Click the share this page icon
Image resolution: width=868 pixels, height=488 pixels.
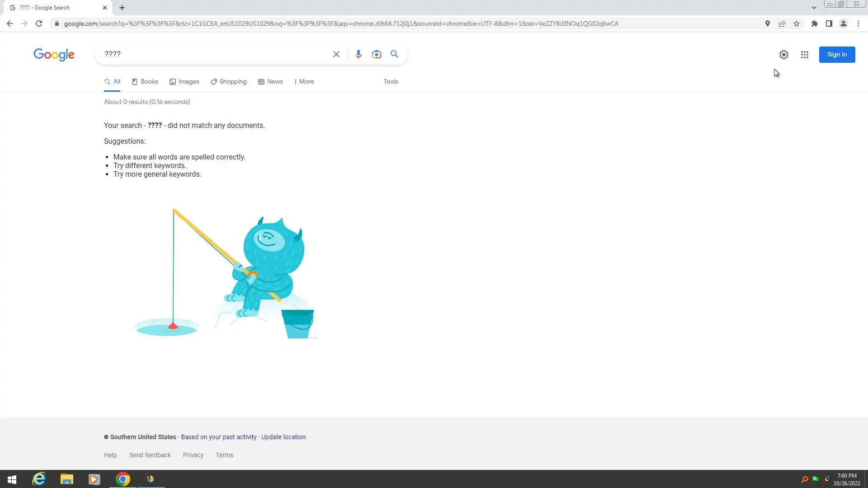782,23
